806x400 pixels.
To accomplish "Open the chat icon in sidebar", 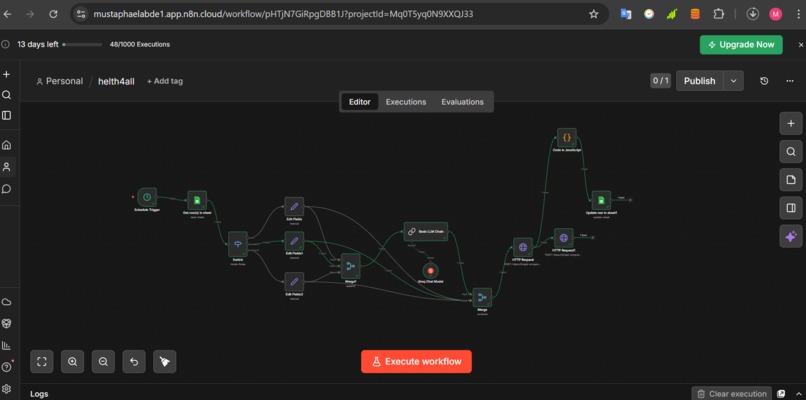I will tap(7, 189).
